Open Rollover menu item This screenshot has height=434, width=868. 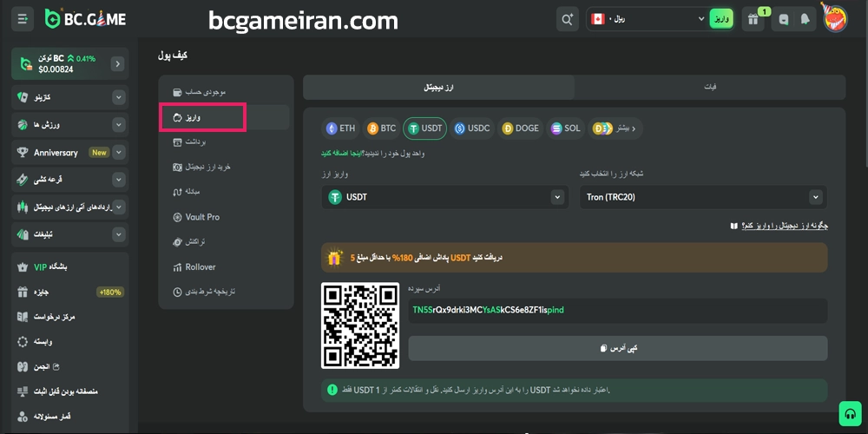tap(224, 266)
